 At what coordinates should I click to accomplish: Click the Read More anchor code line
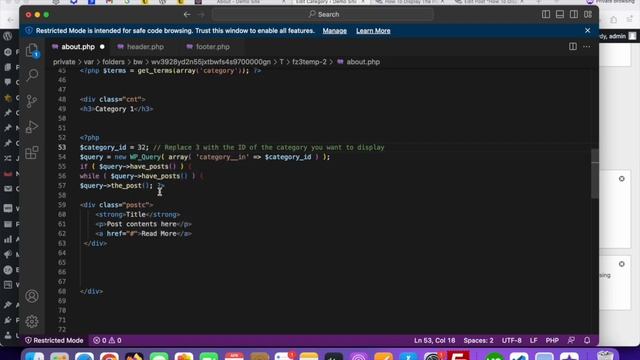pyautogui.click(x=144, y=234)
